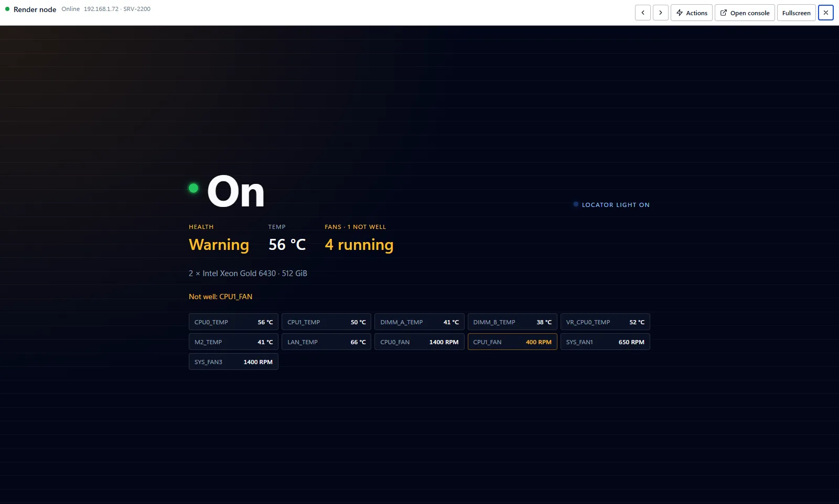Select the CPU1_TEMP sensor tile
The width and height of the screenshot is (839, 504).
pos(326,322)
